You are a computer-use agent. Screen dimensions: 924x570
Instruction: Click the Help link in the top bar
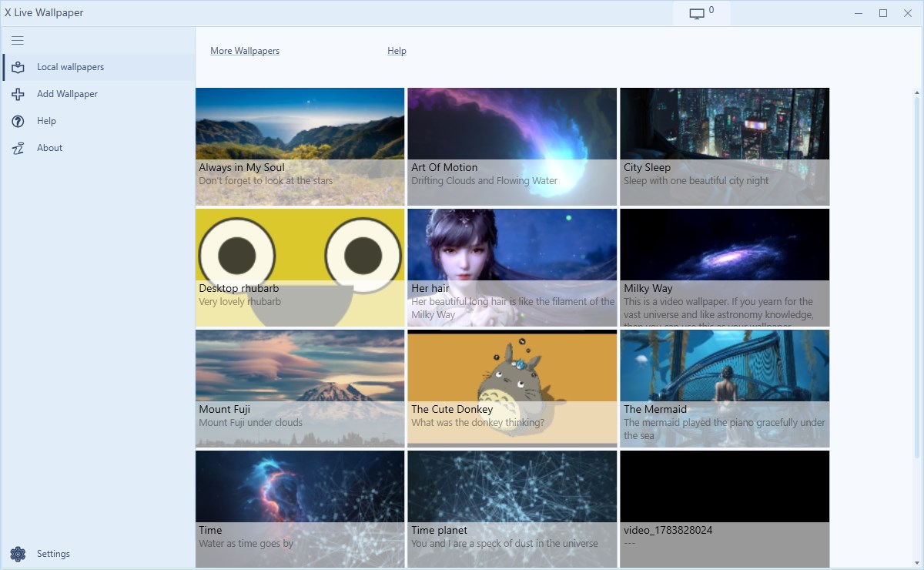click(397, 50)
